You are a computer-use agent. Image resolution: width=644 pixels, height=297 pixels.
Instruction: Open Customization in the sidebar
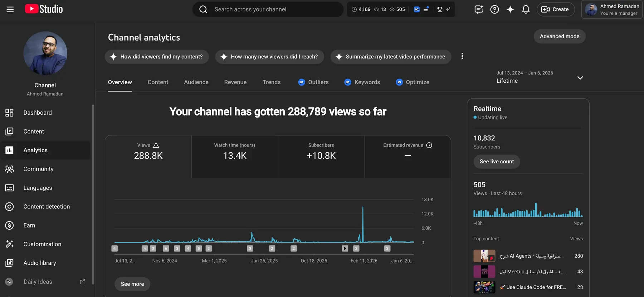point(45,244)
